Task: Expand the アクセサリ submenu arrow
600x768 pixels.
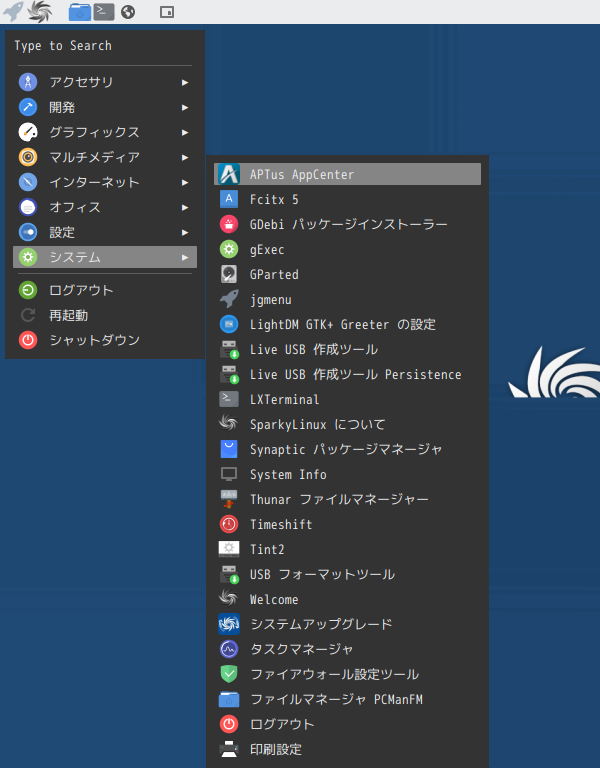Action: [x=185, y=82]
